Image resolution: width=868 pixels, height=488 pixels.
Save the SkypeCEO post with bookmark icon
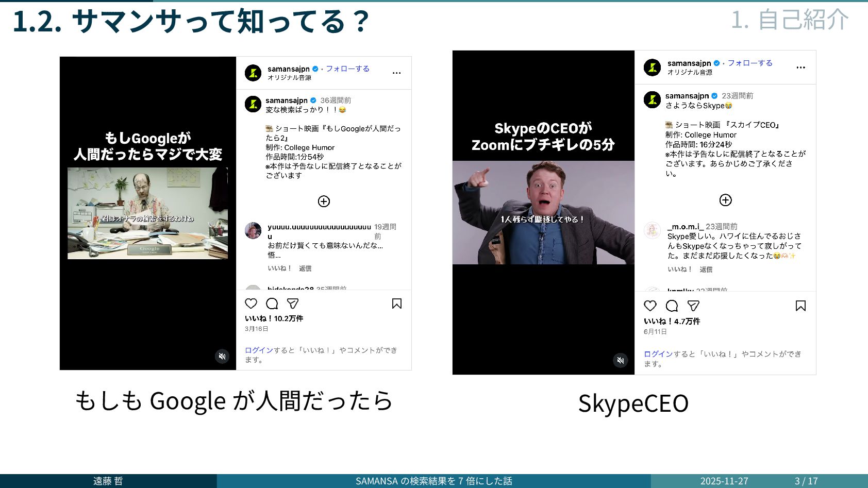click(800, 306)
